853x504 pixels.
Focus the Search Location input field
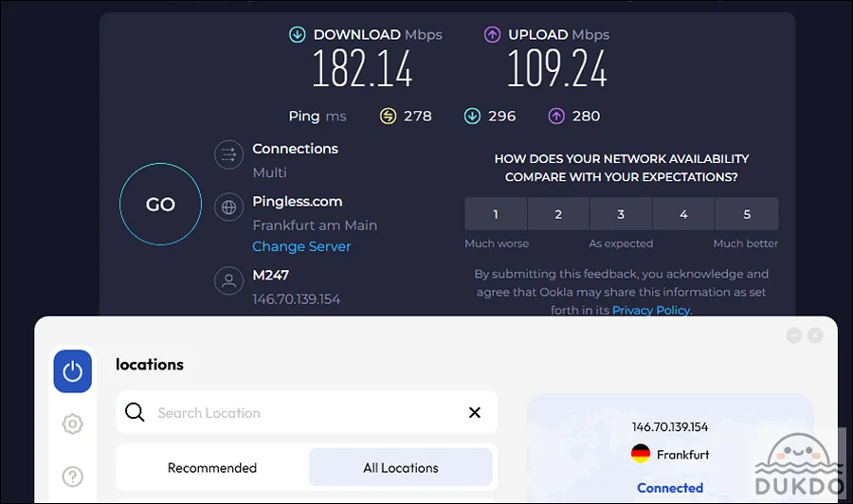pyautogui.click(x=307, y=413)
